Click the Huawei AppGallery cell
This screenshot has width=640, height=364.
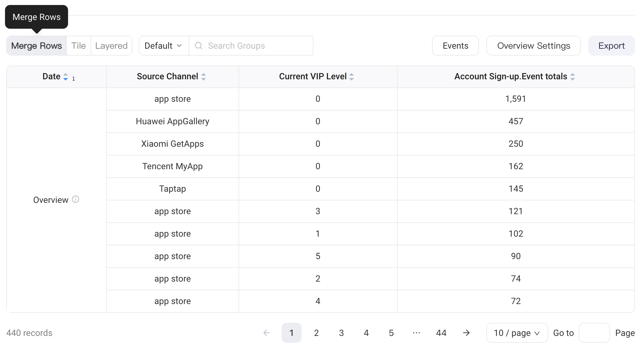[172, 121]
